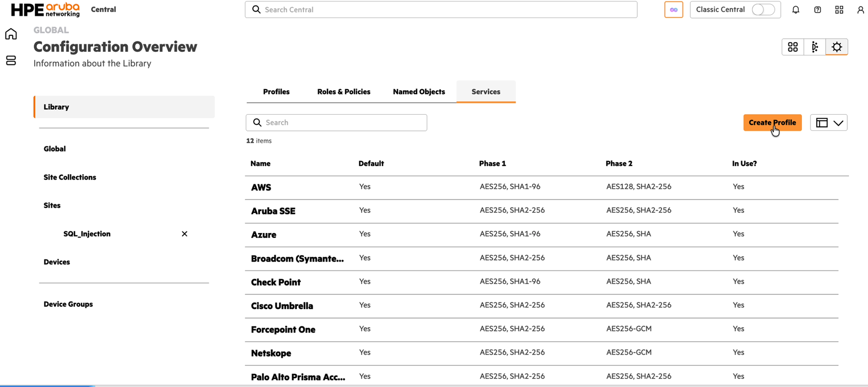Open the Broadcom (Symante... profile row
The width and height of the screenshot is (868, 387).
542,259
